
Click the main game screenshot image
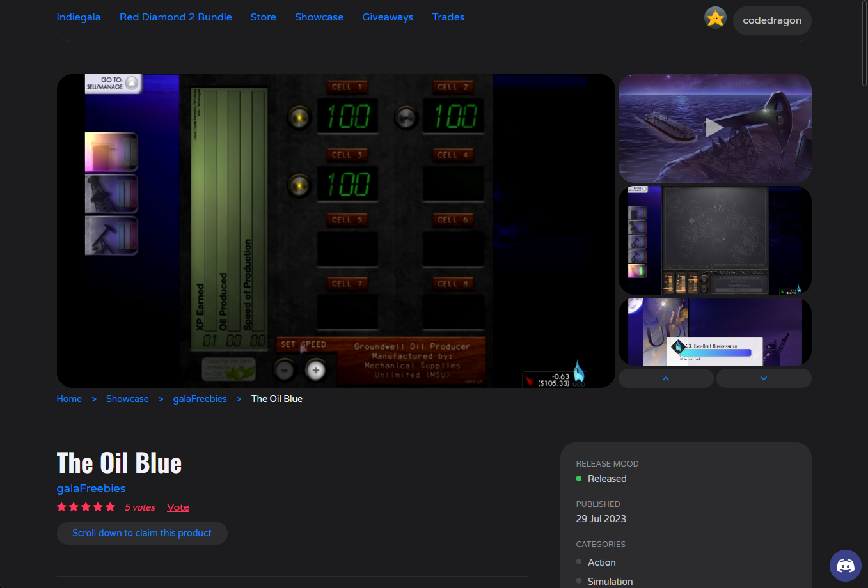pos(336,231)
